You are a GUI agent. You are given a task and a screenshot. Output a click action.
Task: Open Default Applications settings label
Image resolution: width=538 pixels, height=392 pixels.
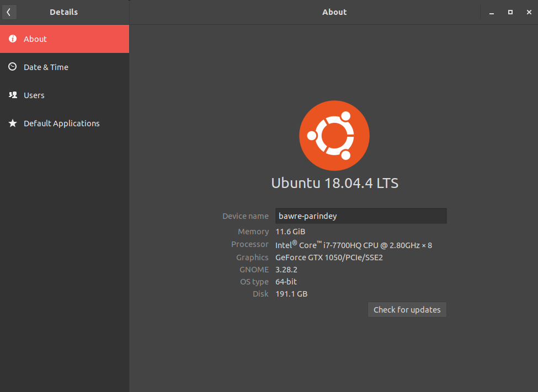[62, 123]
